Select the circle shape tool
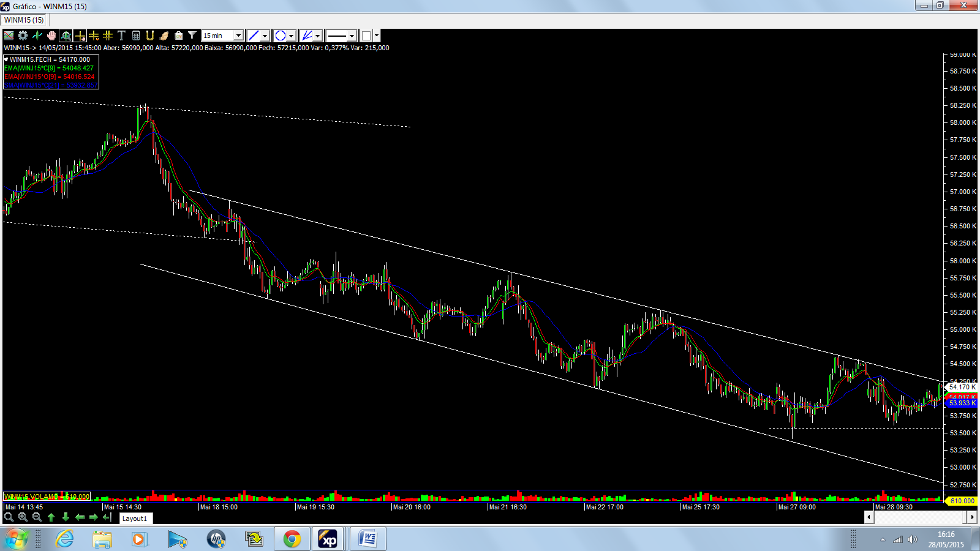 coord(280,36)
